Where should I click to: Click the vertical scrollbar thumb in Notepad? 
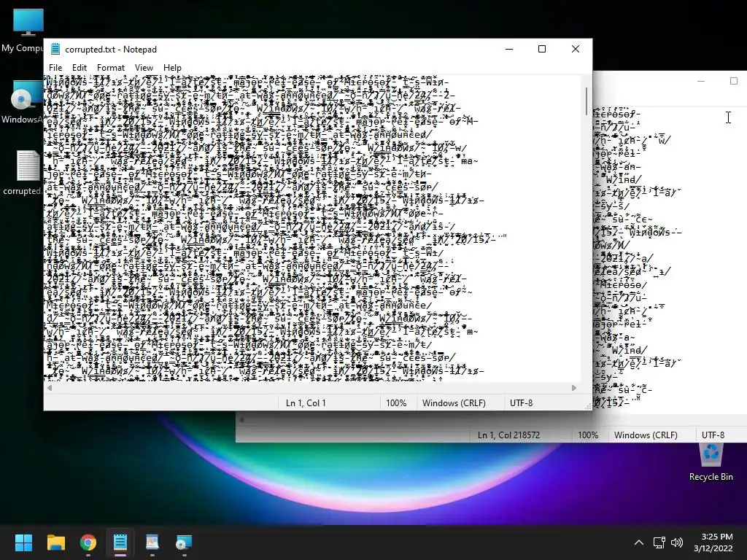pyautogui.click(x=586, y=101)
